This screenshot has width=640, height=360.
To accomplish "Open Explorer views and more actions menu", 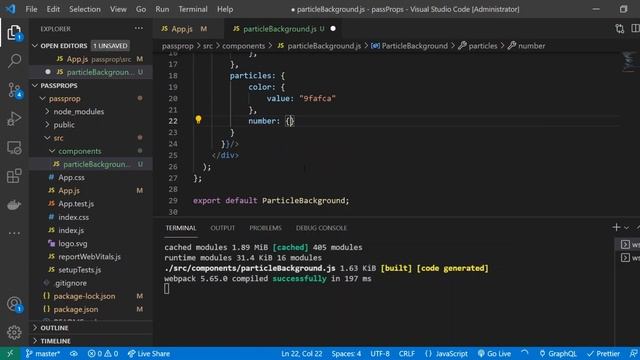I will (x=139, y=29).
